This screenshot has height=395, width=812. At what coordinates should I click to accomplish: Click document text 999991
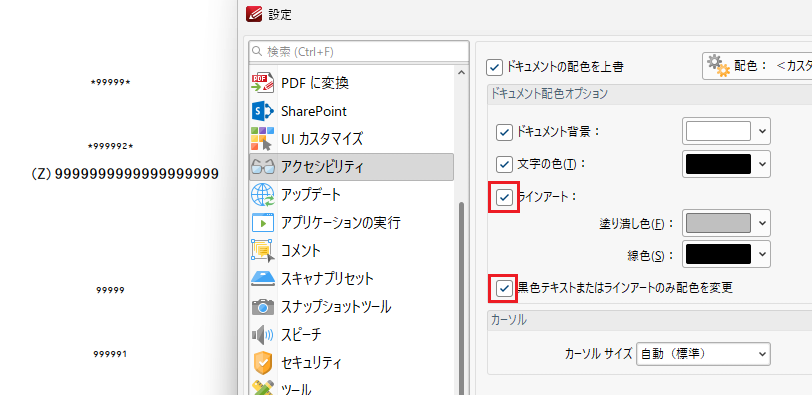[x=110, y=354]
